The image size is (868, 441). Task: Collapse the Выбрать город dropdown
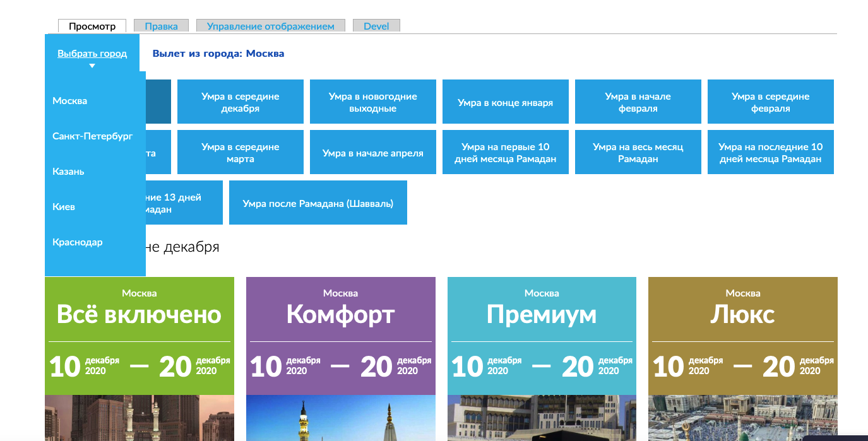click(x=92, y=54)
